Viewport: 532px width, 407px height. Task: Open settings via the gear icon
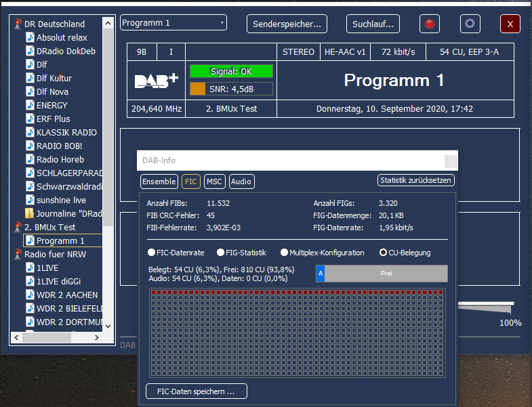click(x=470, y=24)
